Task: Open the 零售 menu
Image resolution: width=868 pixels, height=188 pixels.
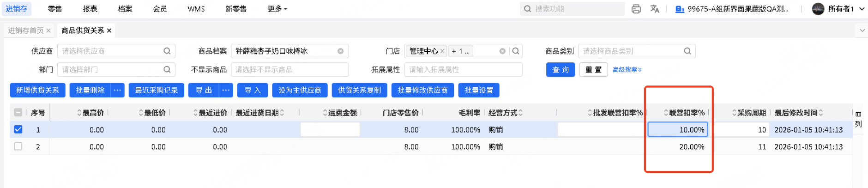Action: pos(55,9)
